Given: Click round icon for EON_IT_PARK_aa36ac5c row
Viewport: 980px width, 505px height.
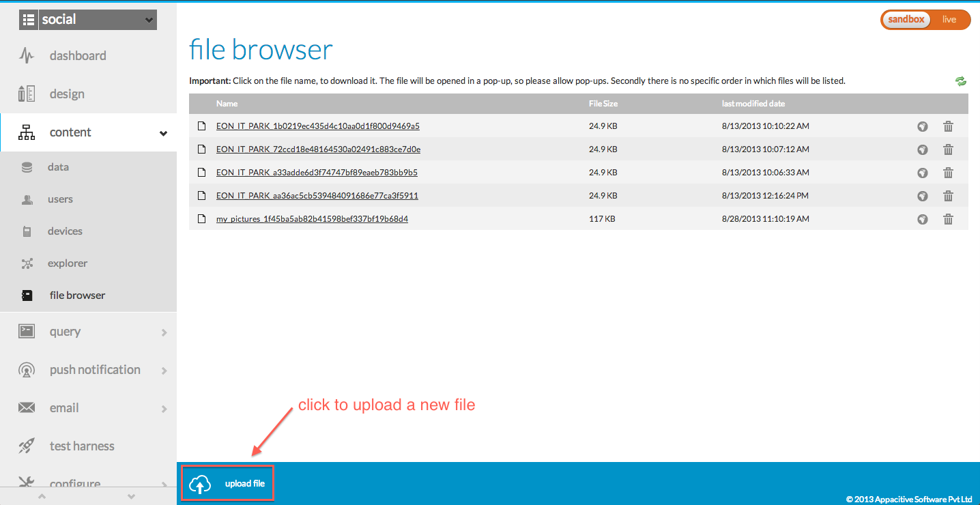Looking at the screenshot, I should tap(923, 197).
